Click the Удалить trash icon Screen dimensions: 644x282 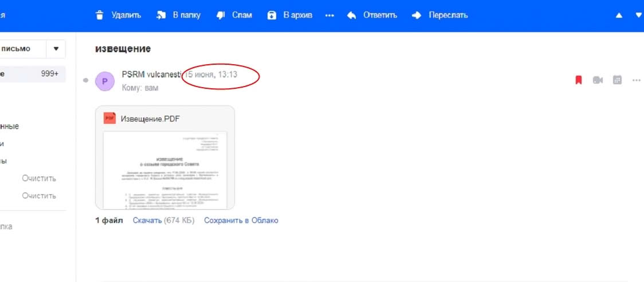click(x=100, y=15)
